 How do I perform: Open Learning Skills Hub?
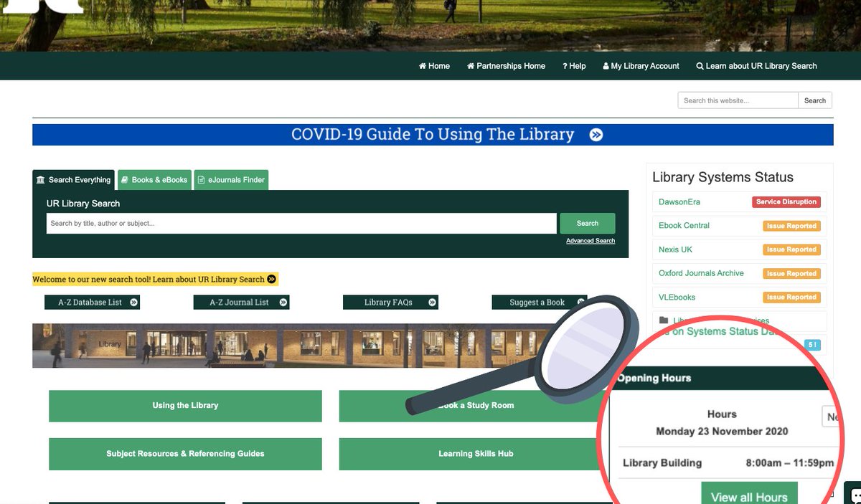[x=476, y=454]
